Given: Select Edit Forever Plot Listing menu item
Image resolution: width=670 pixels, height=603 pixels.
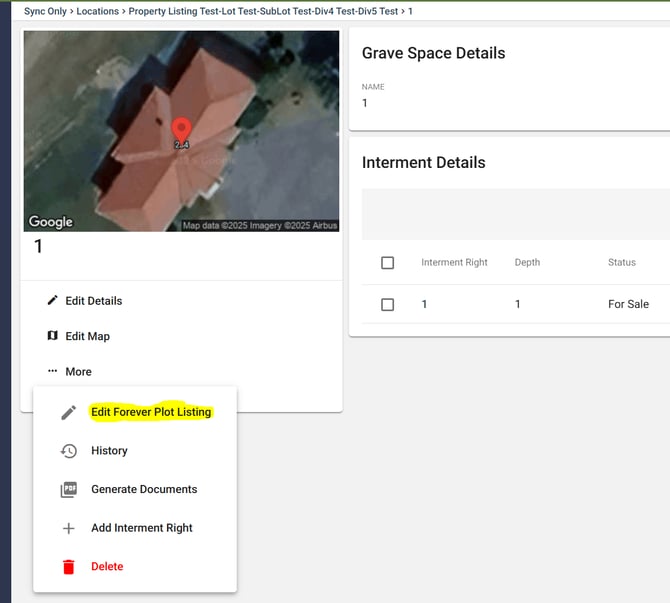Looking at the screenshot, I should 151,412.
